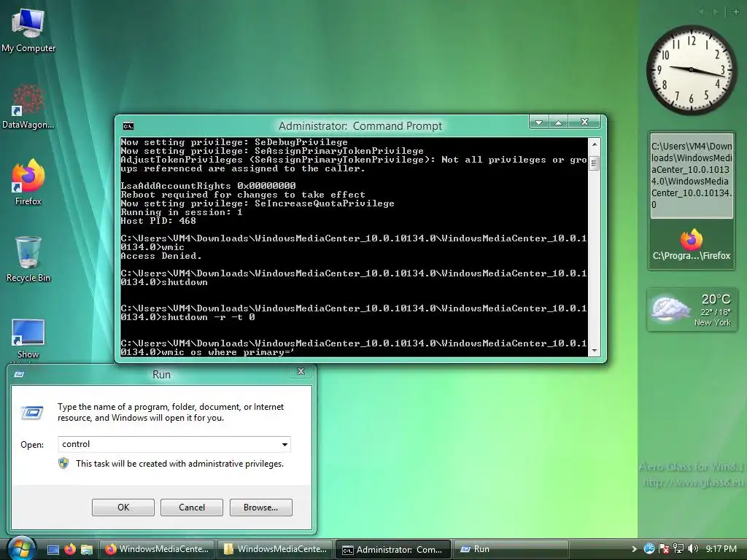The width and height of the screenshot is (747, 560).
Task: Add a gadget with the plus button
Action: coord(735,11)
